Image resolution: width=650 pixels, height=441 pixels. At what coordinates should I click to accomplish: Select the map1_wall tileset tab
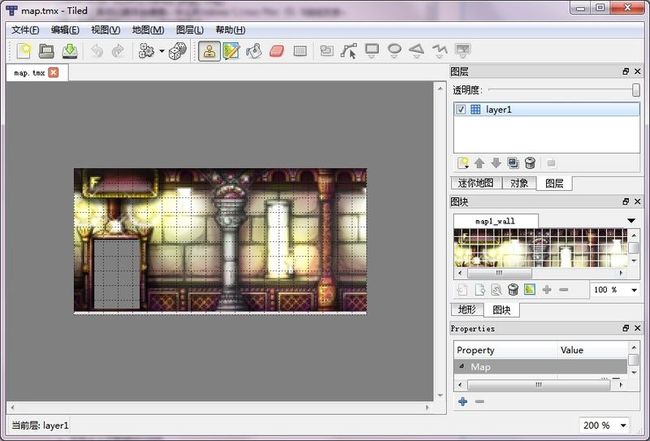[x=495, y=221]
